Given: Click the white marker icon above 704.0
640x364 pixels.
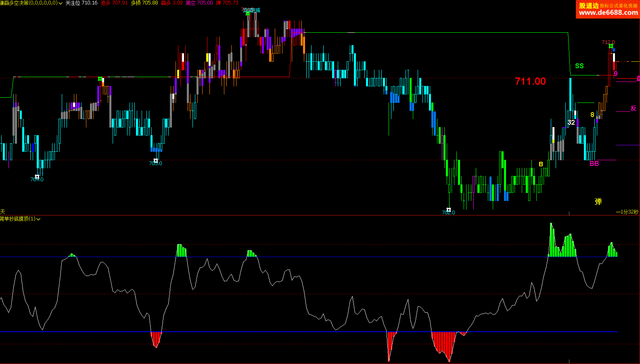Looking at the screenshot, I should (x=37, y=176).
